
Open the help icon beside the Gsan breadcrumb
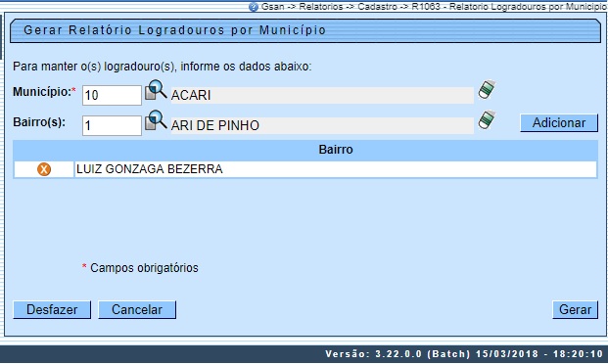pos(254,7)
